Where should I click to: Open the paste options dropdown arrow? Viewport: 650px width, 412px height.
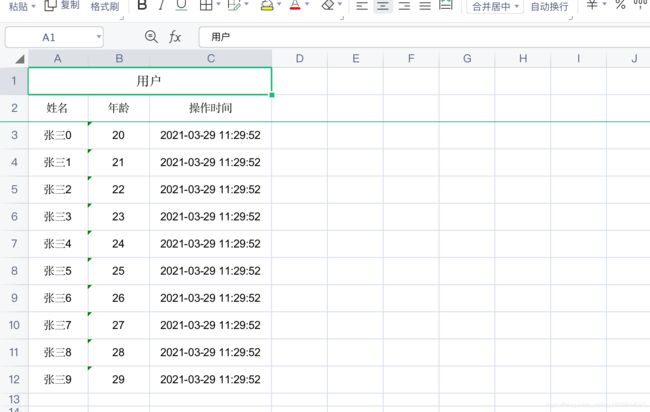click(x=34, y=6)
